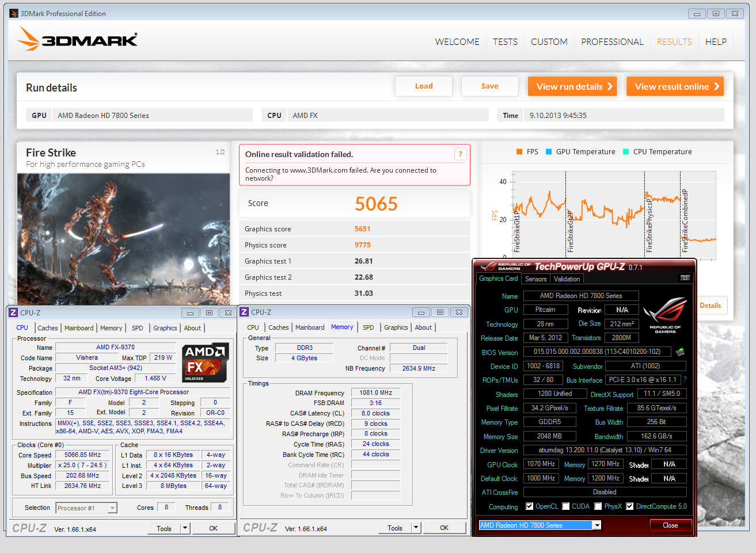Click the GPU-Z camera screenshot icon
The image size is (756, 553).
(685, 277)
